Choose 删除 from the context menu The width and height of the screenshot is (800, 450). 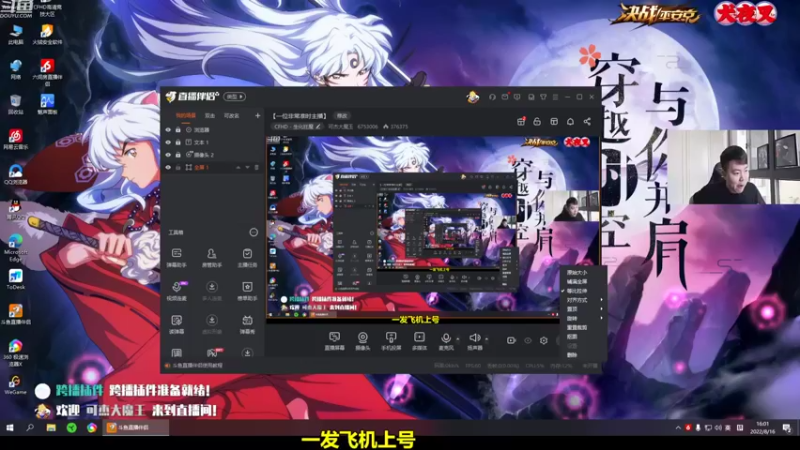[572, 355]
